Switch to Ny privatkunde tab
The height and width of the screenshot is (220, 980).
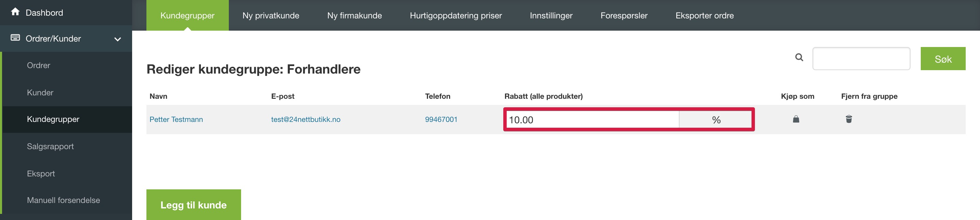(271, 15)
